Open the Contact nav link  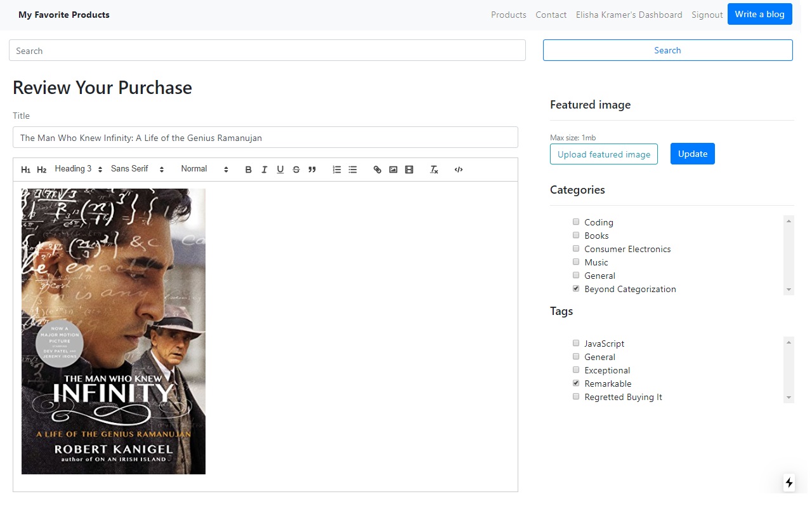(x=551, y=15)
